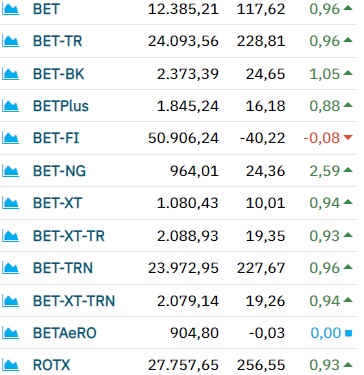Viewport: 364px width, 375px height.
Task: Open the BET-XT-TR index link
Action: click(x=69, y=236)
